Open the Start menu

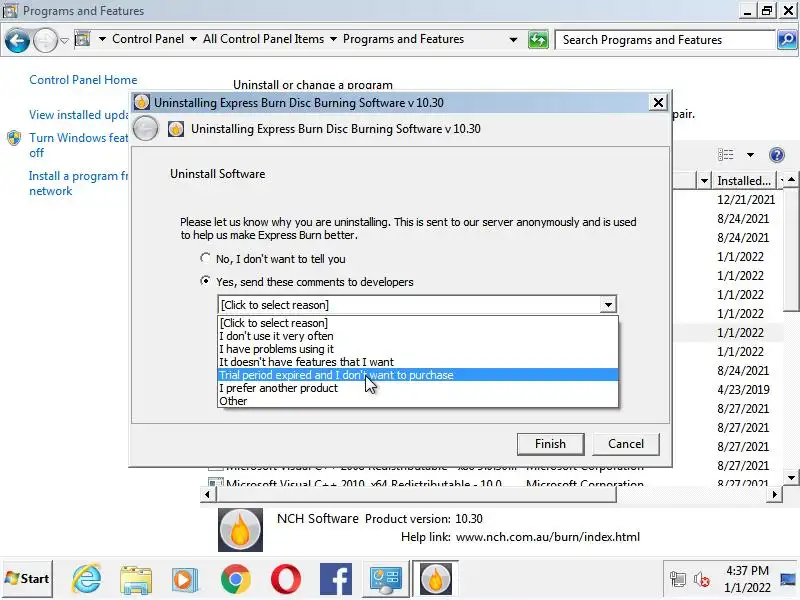27,579
